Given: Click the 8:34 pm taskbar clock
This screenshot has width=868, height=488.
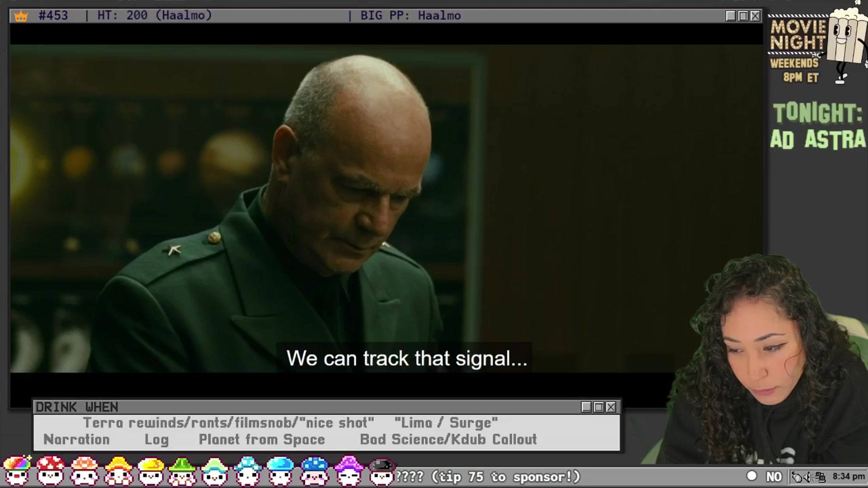Looking at the screenshot, I should [x=849, y=476].
